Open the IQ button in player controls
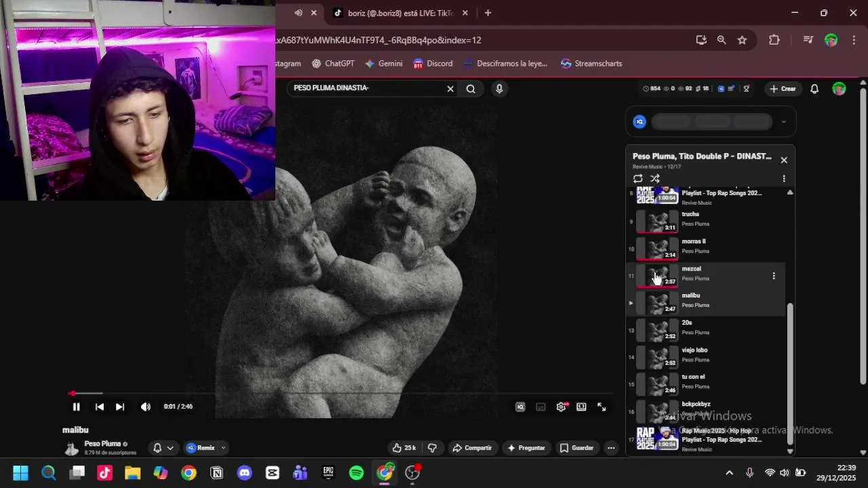Viewport: 868px width, 488px height. coord(520,407)
